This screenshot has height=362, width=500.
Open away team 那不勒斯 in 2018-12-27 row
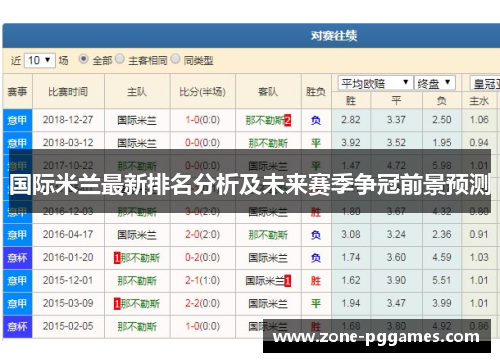(265, 120)
